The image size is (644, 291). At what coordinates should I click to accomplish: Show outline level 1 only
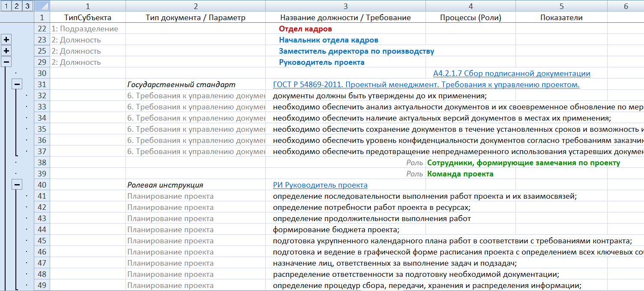6,6
